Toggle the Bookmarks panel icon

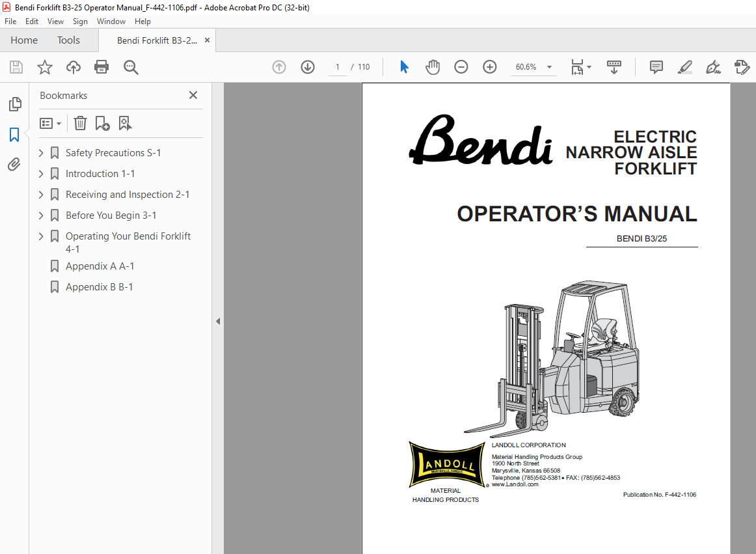[14, 135]
